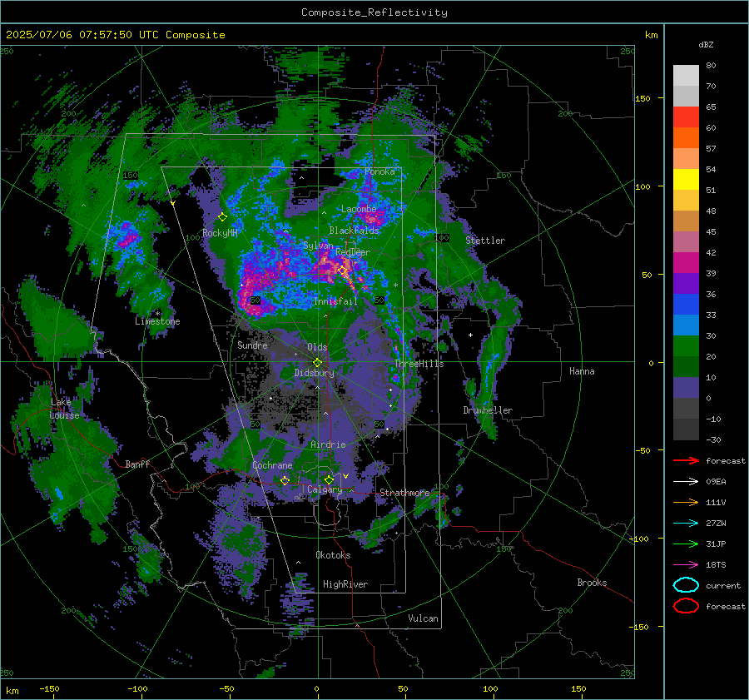749x700 pixels.
Task: Click the Hanna town label
Action: pos(582,371)
